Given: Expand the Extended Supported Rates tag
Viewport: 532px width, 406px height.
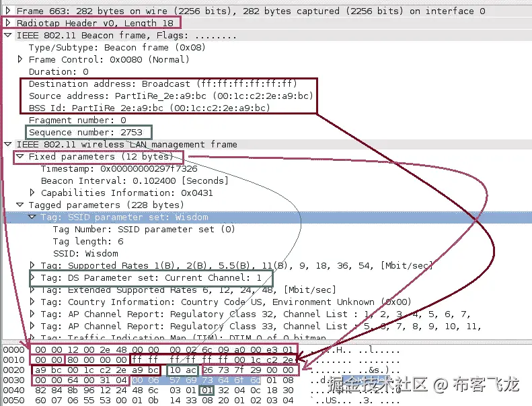Looking at the screenshot, I should tap(32, 290).
